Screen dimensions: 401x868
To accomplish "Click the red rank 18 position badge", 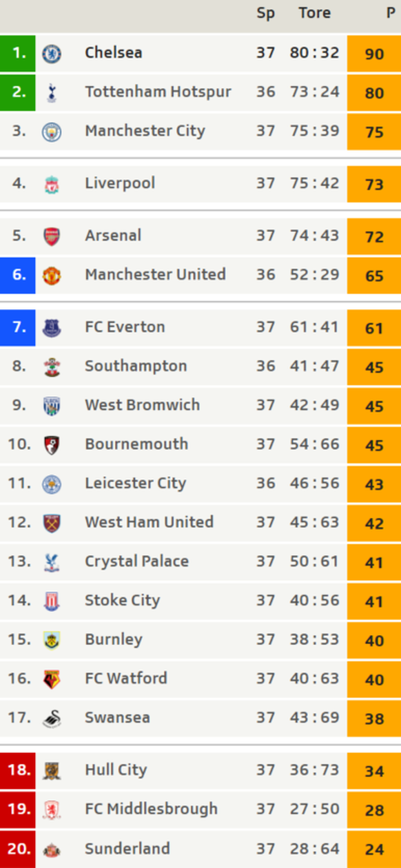I will pyautogui.click(x=18, y=770).
